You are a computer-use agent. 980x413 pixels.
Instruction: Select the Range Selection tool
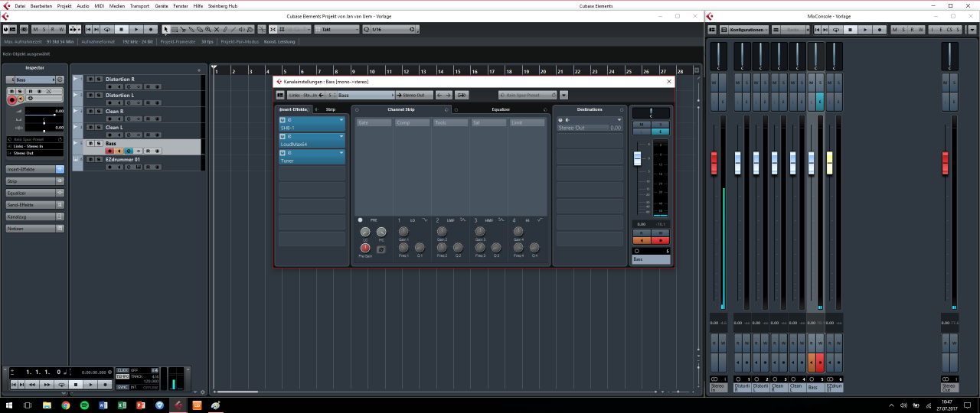[175, 29]
